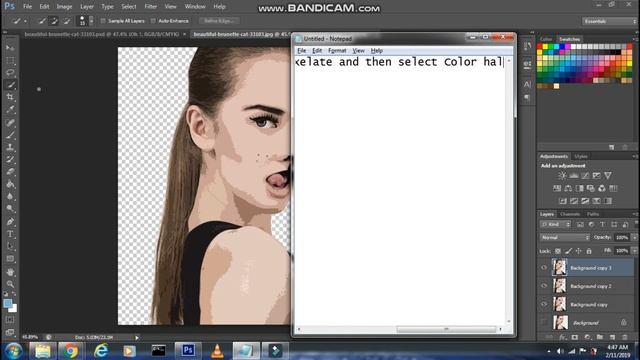Select the Hand tool
The image size is (640, 360).
point(10,272)
